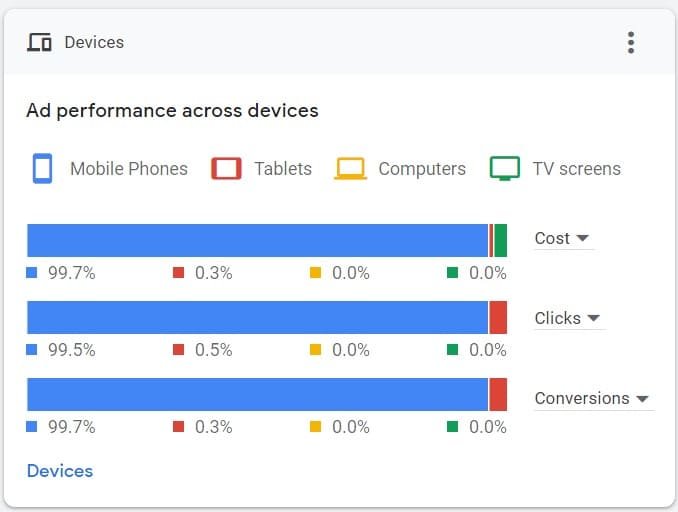Screen dimensions: 678x512
Task: Click red tablet segment of Clicks bar
Action: coord(498,317)
